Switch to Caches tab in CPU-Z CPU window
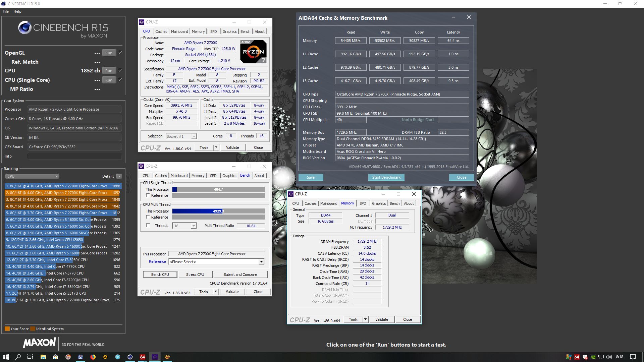This screenshot has width=644, height=362. point(161,32)
